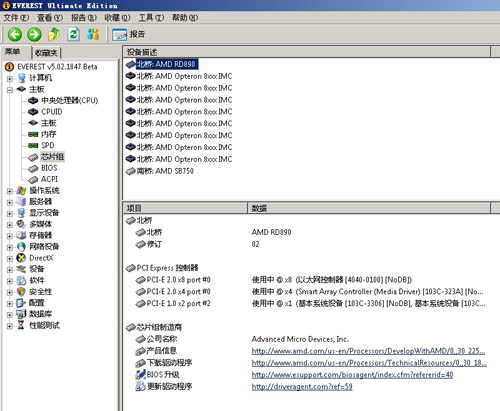Collapse the 主板 tree node

point(10,90)
